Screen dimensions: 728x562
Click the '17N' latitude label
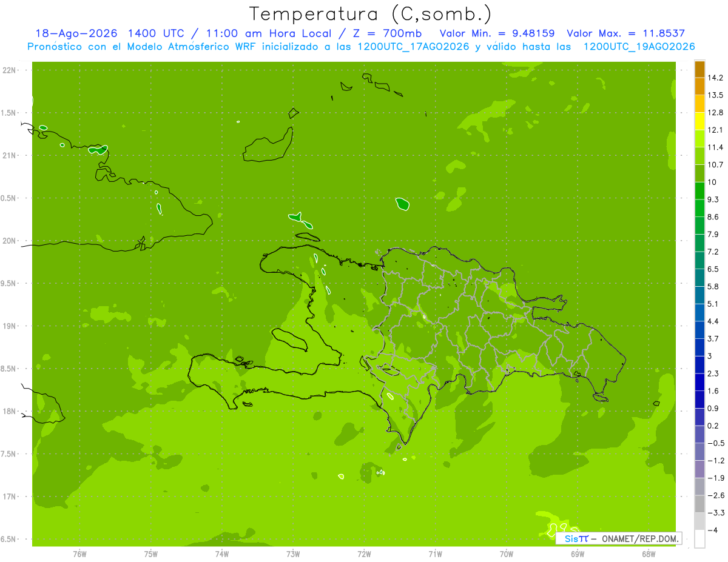click(10, 497)
